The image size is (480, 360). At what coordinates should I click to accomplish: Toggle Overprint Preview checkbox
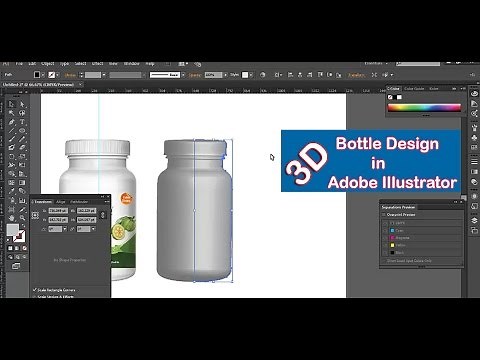(x=384, y=215)
